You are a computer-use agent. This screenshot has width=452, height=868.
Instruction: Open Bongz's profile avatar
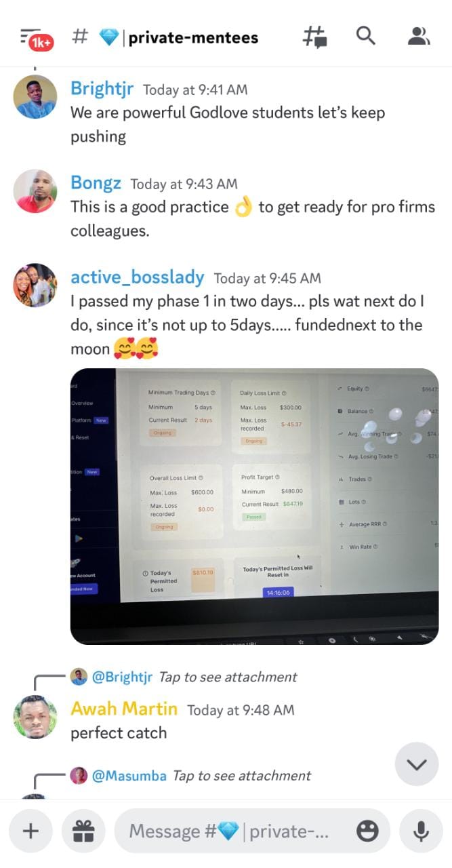point(35,191)
